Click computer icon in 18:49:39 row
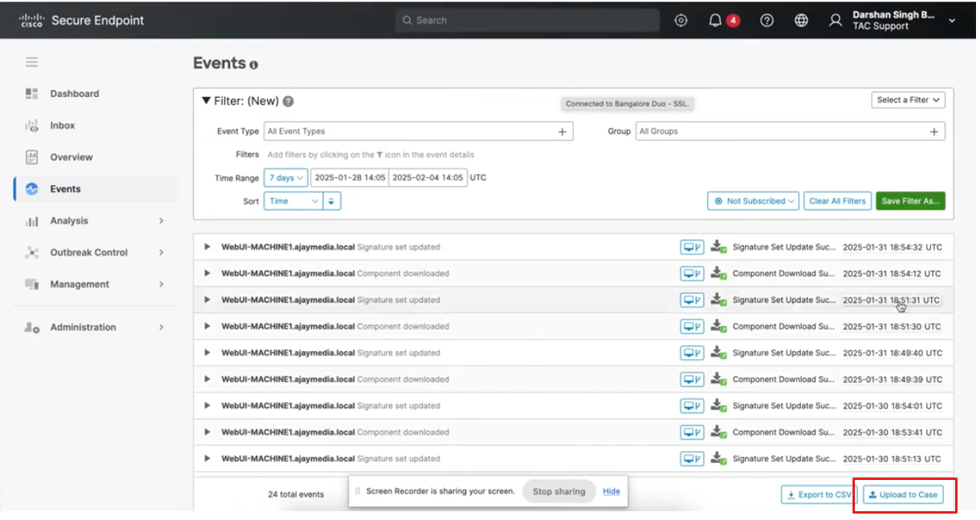Viewport: 980px width, 520px height. point(692,380)
